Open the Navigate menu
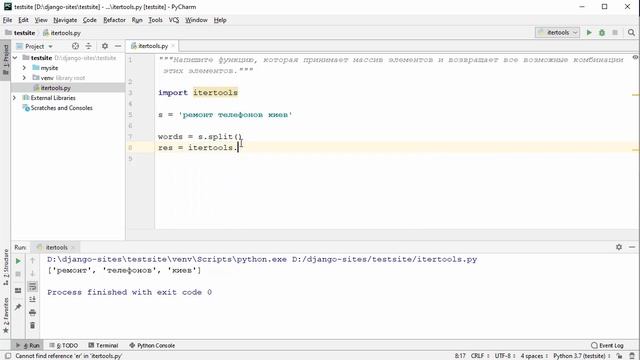 65,20
